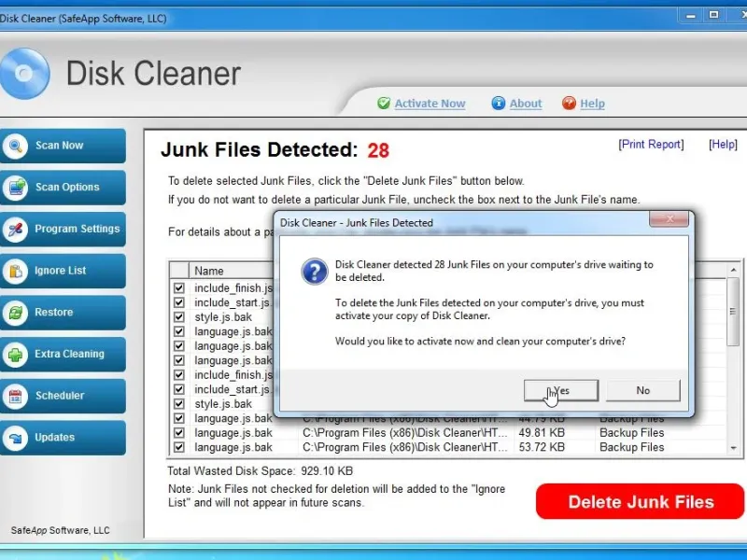Click the Ignore List clipboard icon
This screenshot has height=560, width=747.
[x=15, y=271]
